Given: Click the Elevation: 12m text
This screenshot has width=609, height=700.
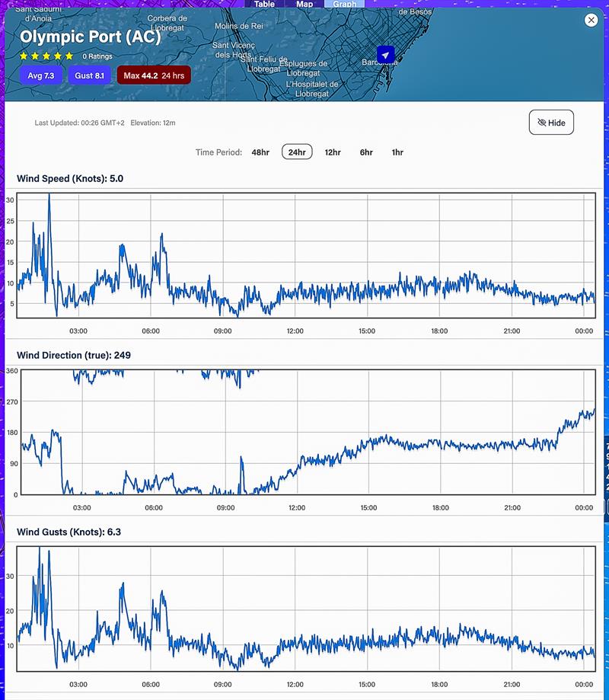Looking at the screenshot, I should 152,123.
